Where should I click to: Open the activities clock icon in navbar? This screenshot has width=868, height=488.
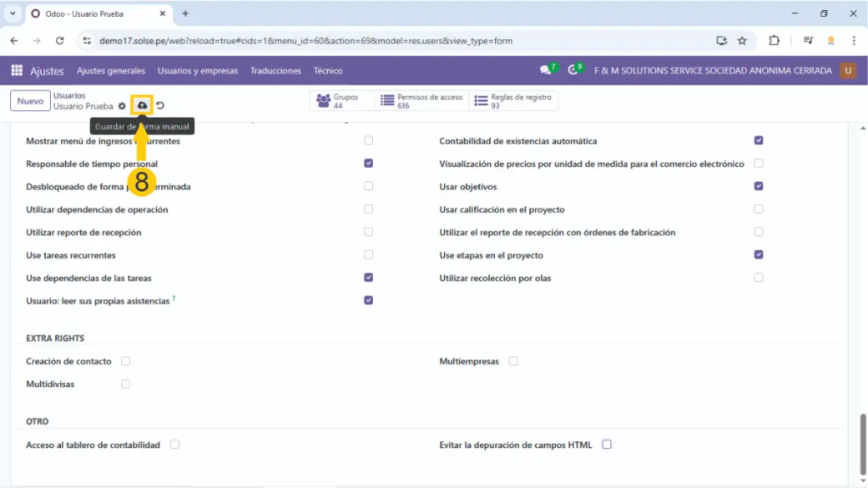point(574,71)
